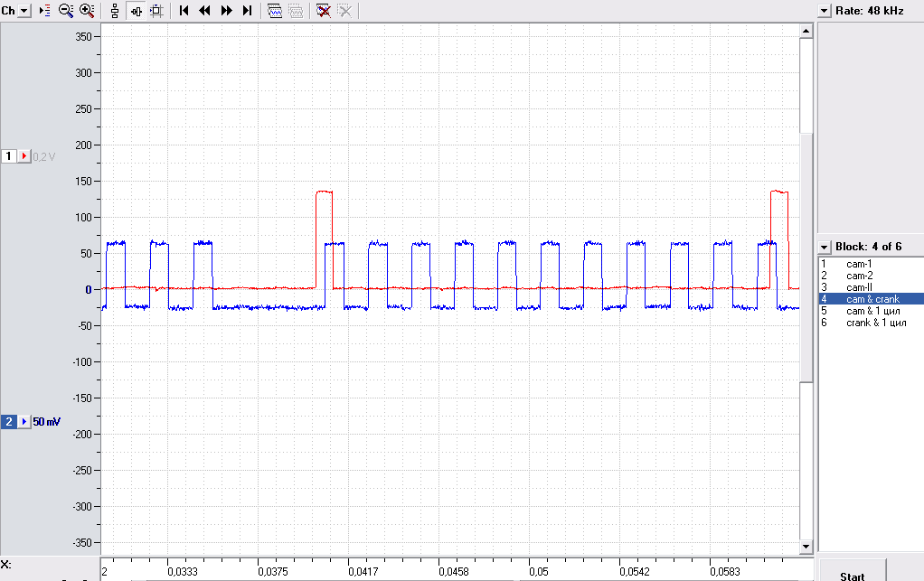Advance to the next block with fast-forward arrows

pos(226,11)
